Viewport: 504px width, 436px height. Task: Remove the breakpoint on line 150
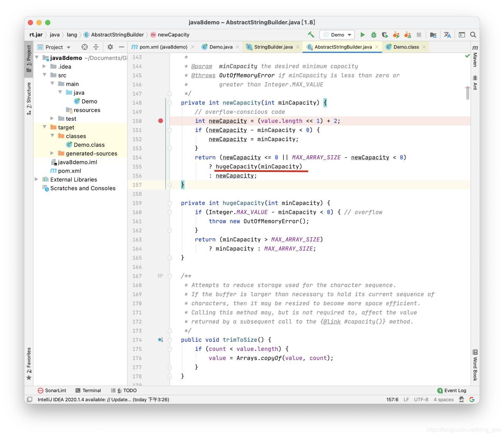tap(160, 121)
